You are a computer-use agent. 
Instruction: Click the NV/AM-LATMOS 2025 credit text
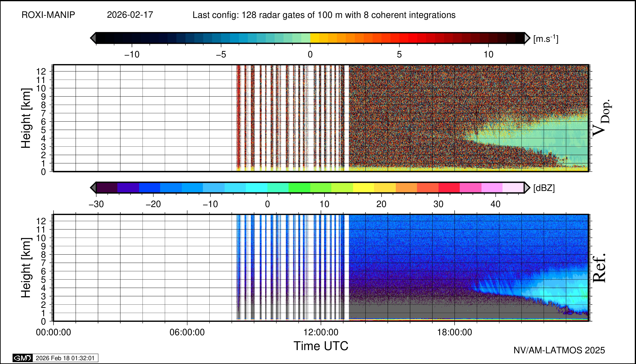point(559,350)
